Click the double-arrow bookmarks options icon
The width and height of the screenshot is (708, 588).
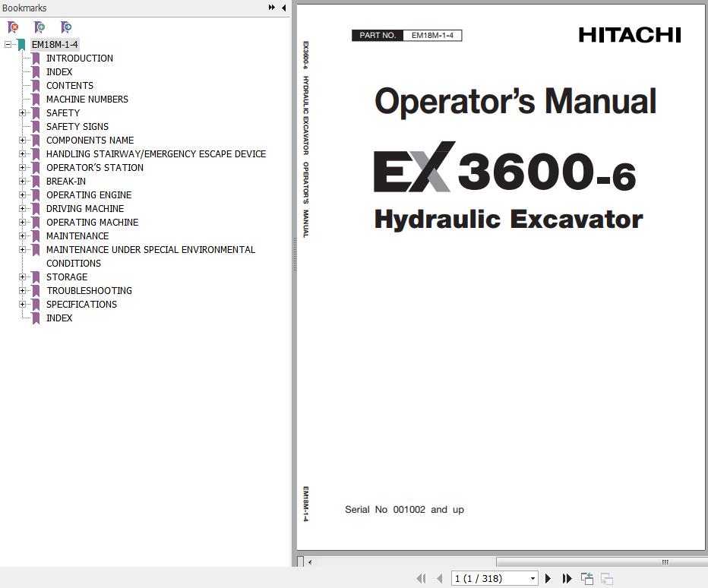click(x=271, y=8)
